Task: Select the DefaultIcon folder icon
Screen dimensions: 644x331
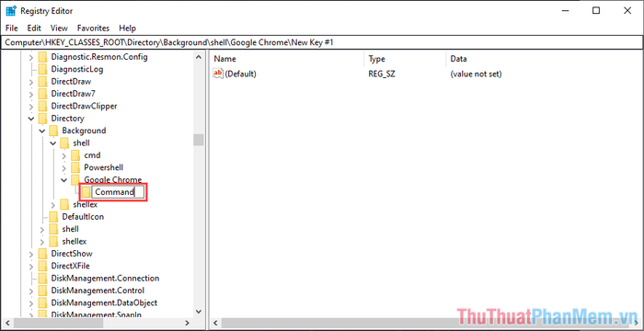Action: (x=53, y=217)
